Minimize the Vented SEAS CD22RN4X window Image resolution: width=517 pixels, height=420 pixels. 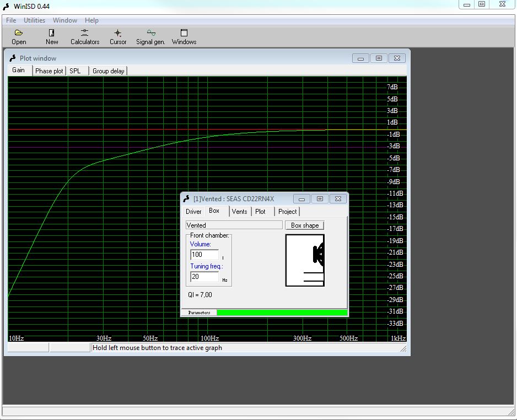coord(301,199)
